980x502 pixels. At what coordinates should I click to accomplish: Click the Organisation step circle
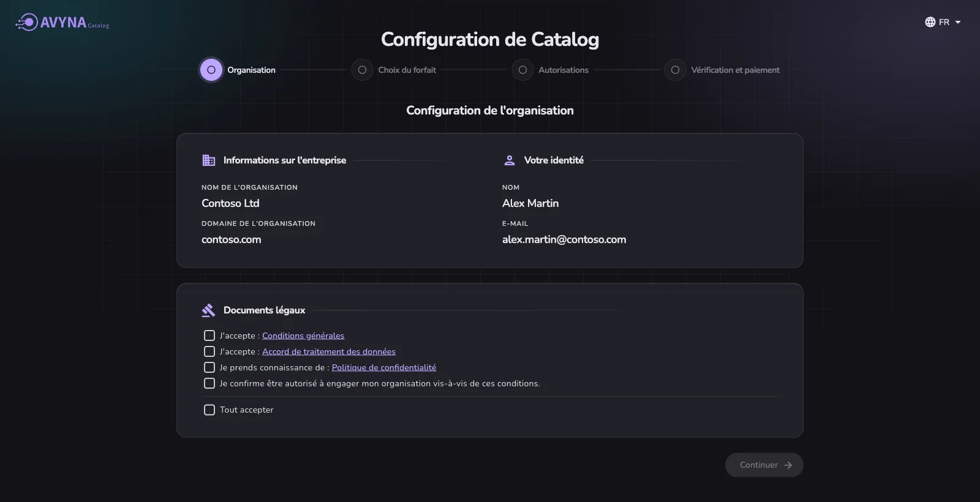point(211,70)
